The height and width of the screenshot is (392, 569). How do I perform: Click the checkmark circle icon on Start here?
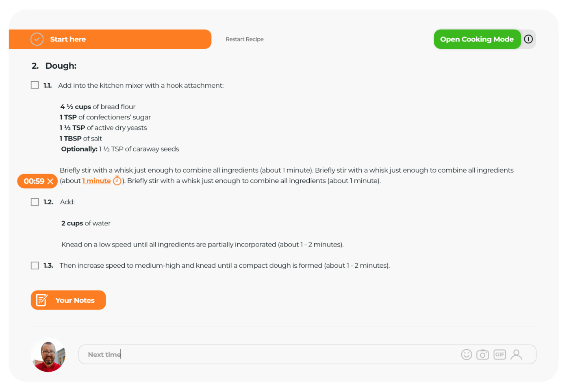point(37,39)
